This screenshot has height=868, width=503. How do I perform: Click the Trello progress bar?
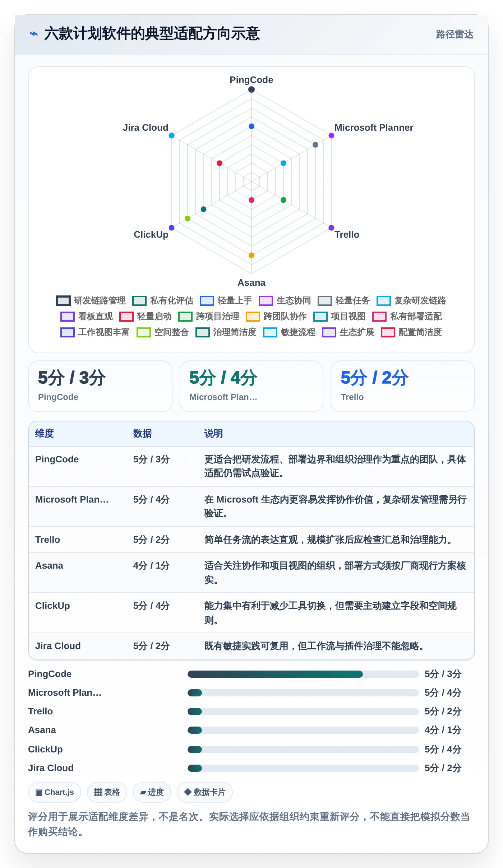click(x=303, y=711)
